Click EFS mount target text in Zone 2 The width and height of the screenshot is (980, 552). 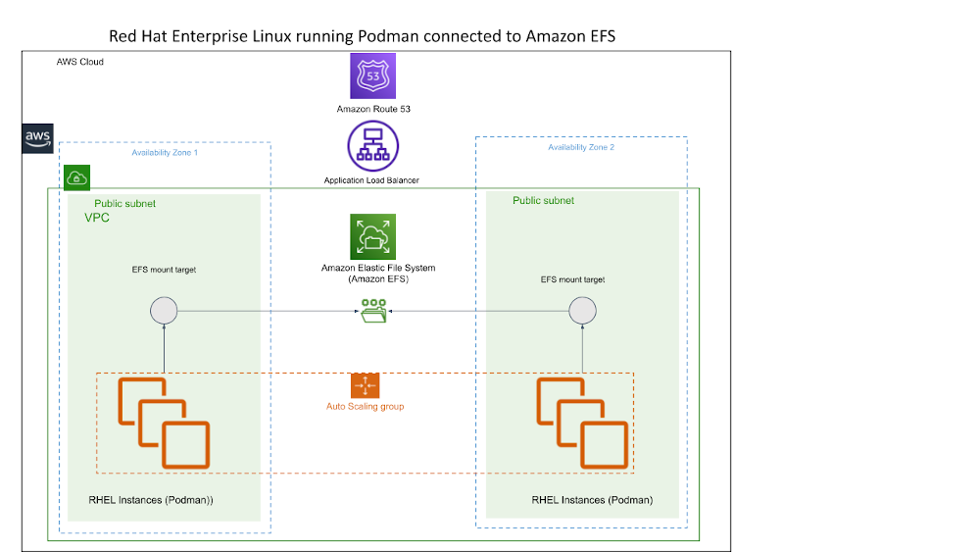(572, 279)
